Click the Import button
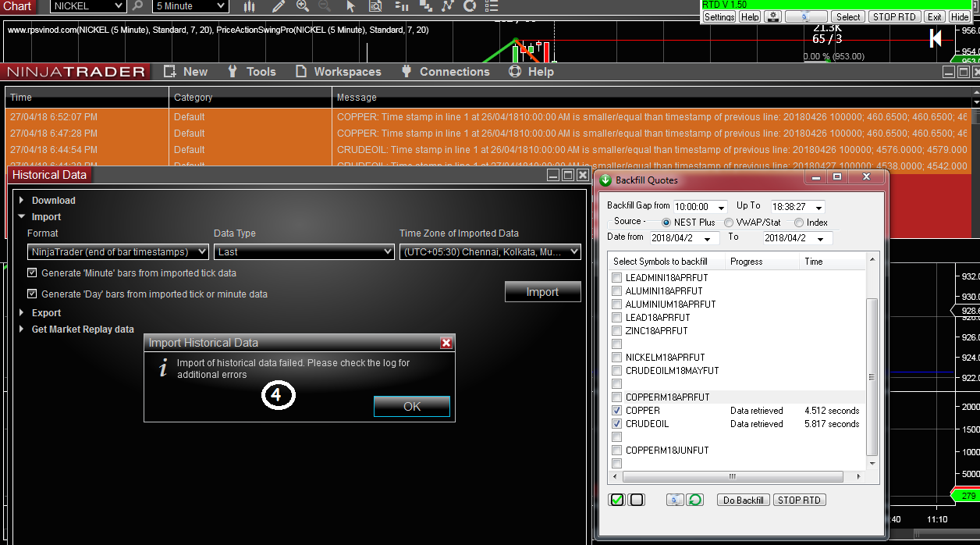980x545 pixels. [x=542, y=292]
